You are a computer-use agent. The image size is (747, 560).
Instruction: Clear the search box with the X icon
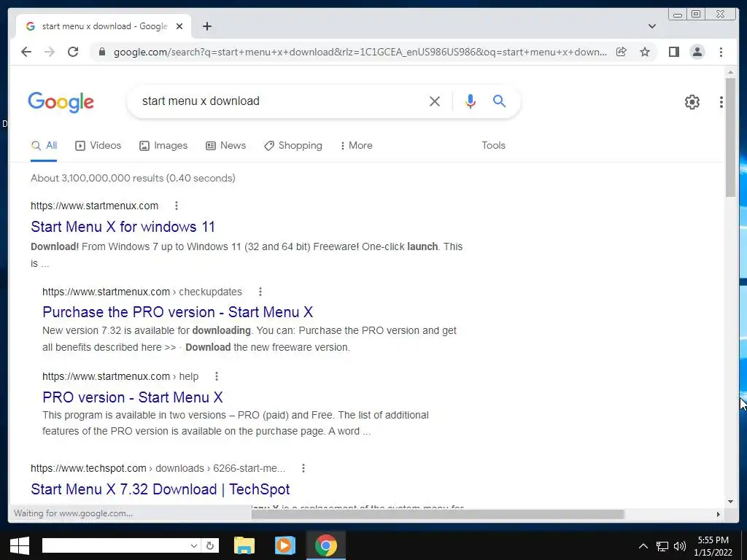435,101
